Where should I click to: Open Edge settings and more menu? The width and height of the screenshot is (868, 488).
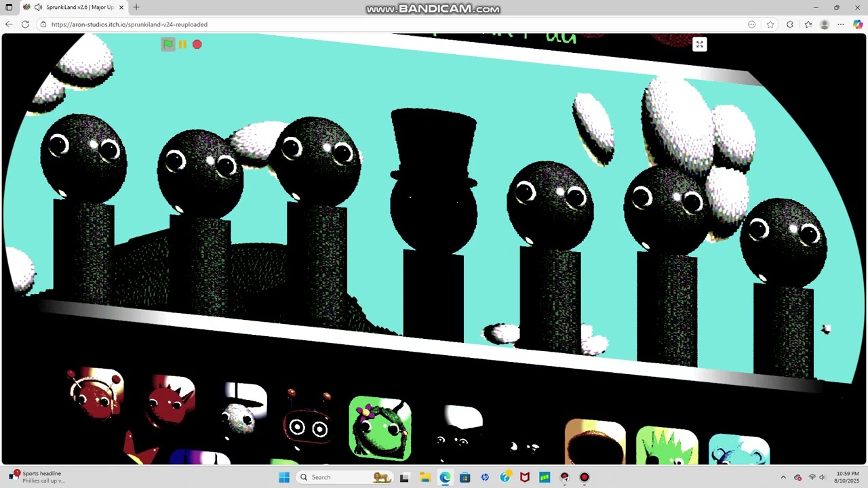(x=841, y=24)
